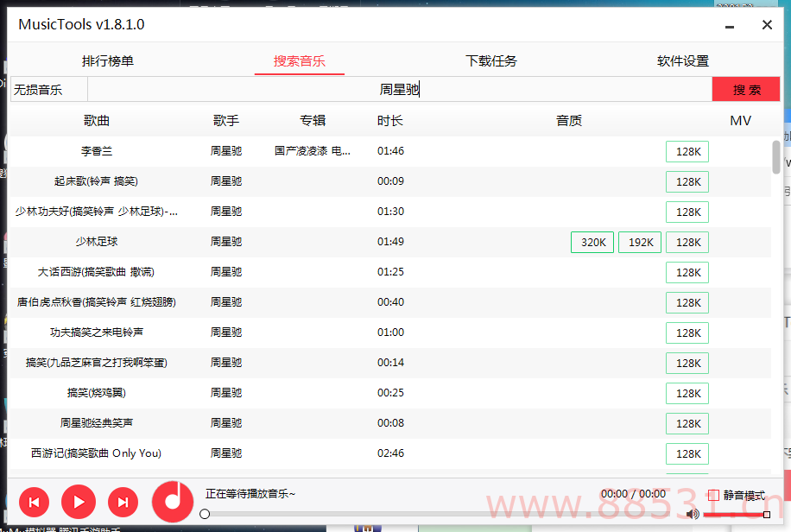This screenshot has width=791, height=532.
Task: Mute audio using the speaker icon
Action: 692,515
